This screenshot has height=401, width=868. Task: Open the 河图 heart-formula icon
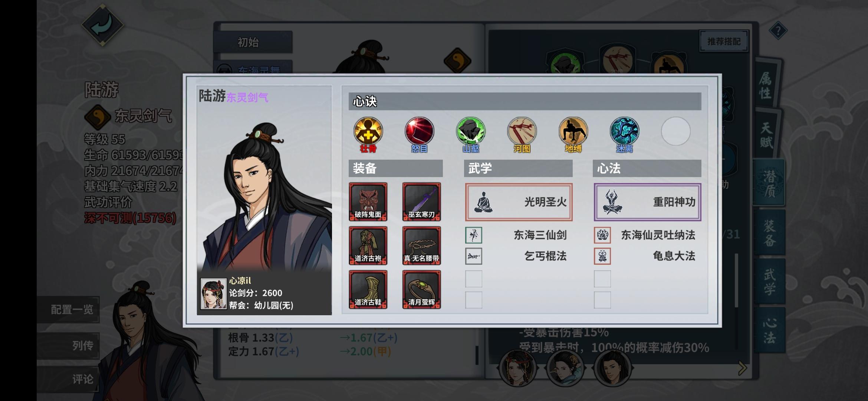[522, 131]
